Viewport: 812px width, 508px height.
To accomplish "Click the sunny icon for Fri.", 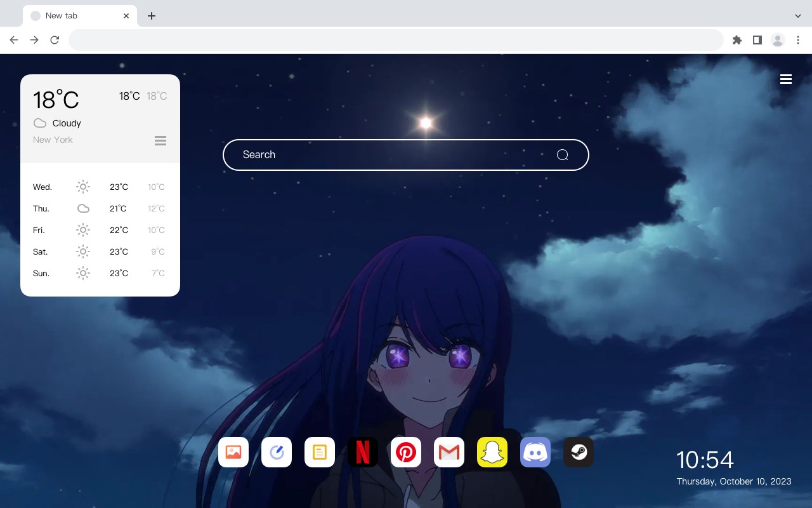I will pyautogui.click(x=83, y=230).
